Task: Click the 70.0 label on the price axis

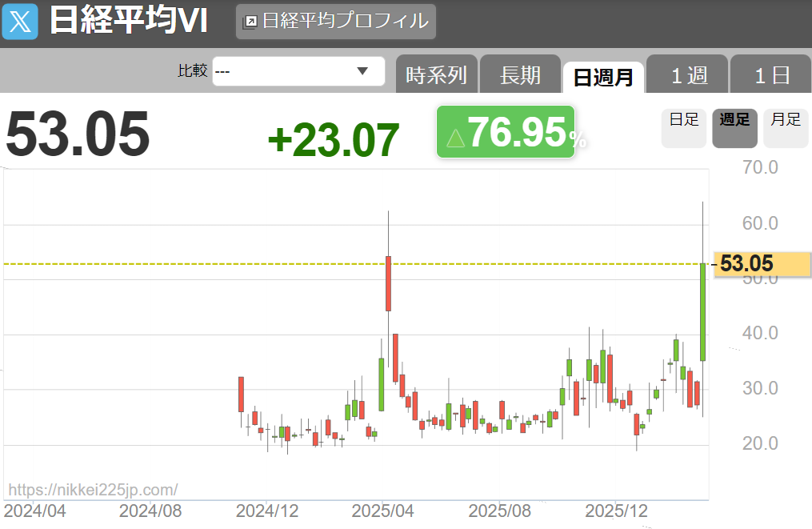Action: tap(760, 167)
